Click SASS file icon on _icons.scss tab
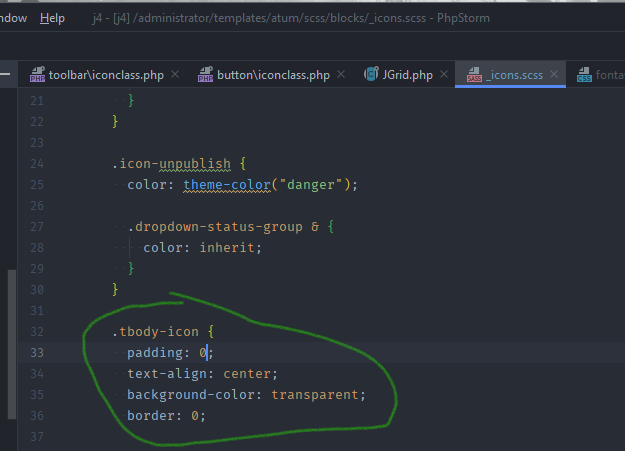This screenshot has width=625, height=451. [x=474, y=75]
